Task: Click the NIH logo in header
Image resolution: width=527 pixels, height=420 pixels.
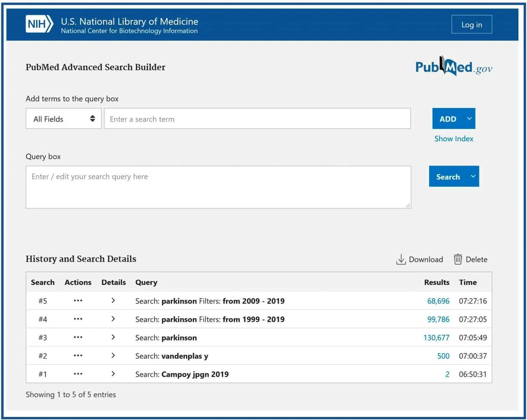Action: [x=39, y=24]
